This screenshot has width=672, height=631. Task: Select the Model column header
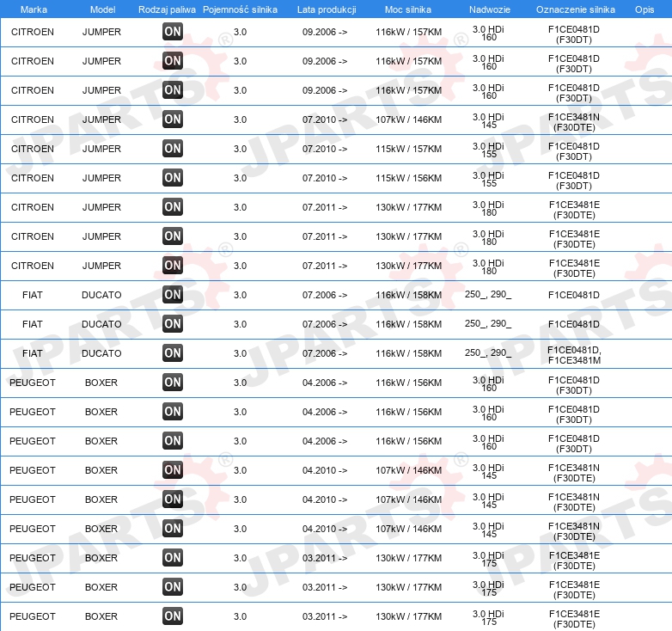click(x=102, y=9)
